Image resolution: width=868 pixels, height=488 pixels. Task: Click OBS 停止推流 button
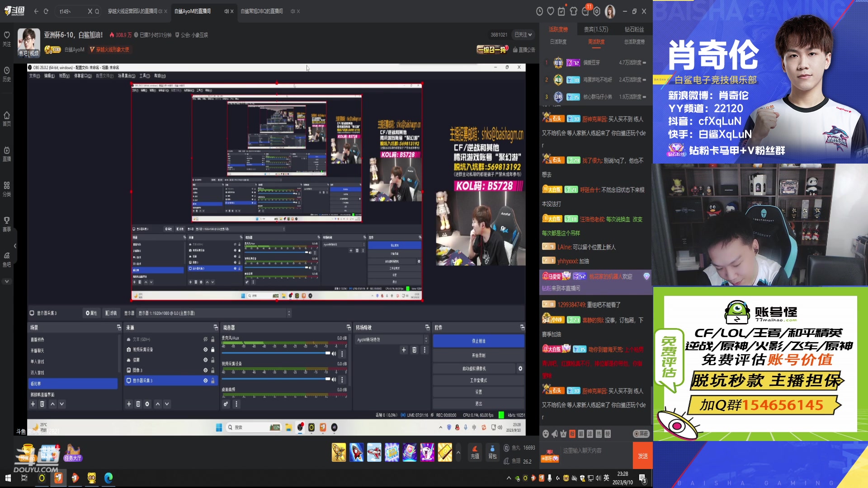point(478,341)
